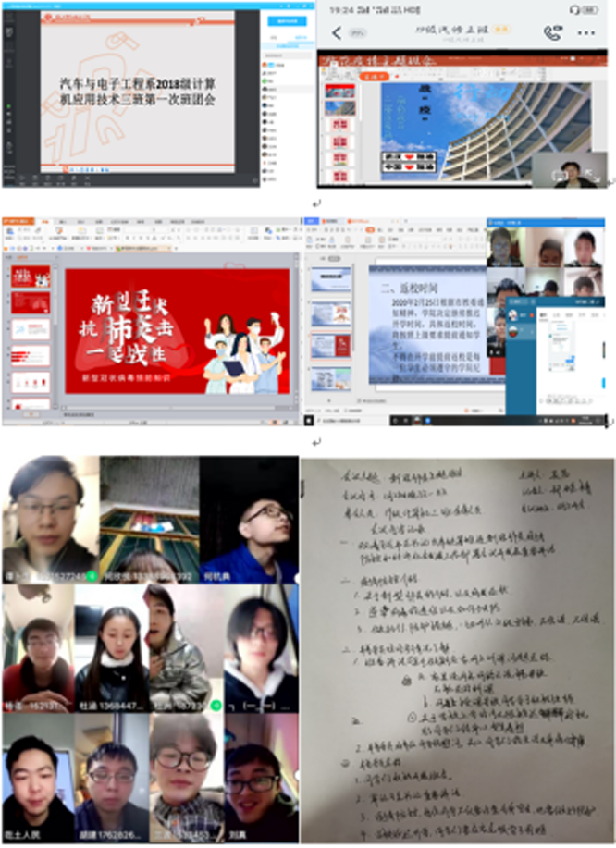
Task: Tap the back arrow in the phone chat header
Action: click(336, 33)
